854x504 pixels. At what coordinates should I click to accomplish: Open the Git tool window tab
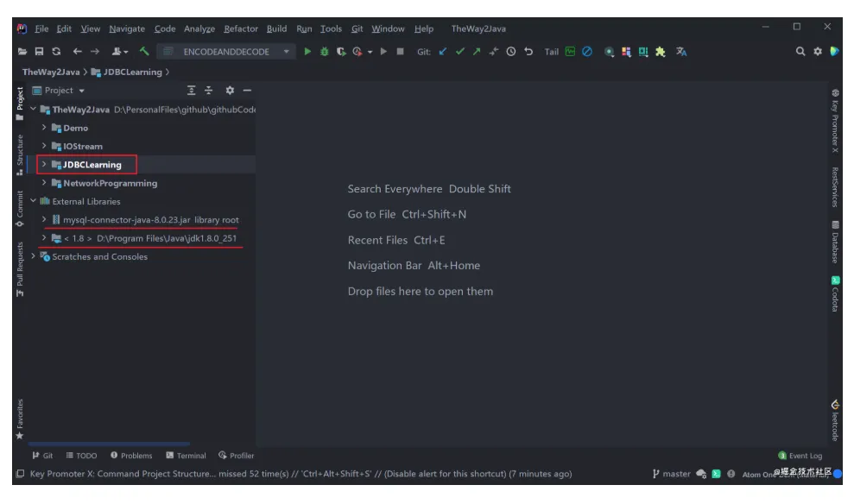(x=42, y=456)
